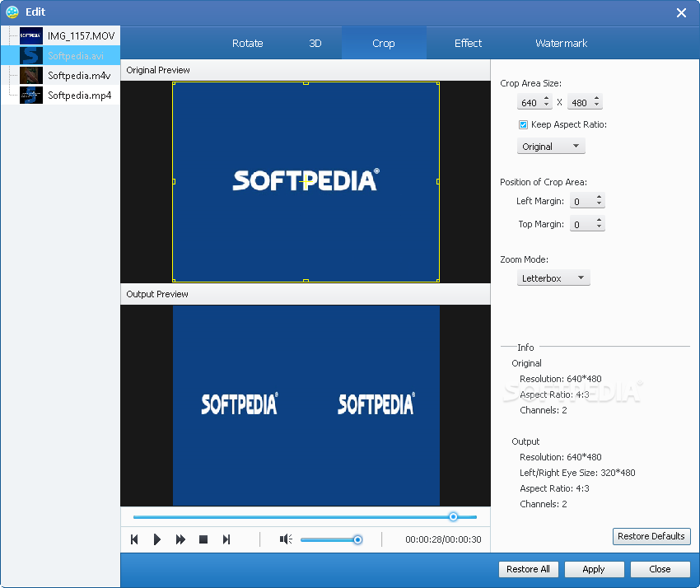Switch to the Crop tab
Screen dimensions: 700x588
pyautogui.click(x=384, y=44)
